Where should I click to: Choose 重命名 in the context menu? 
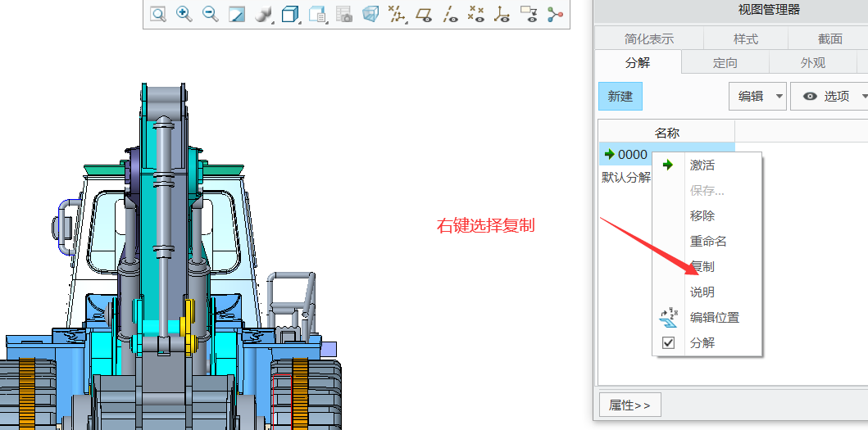708,242
